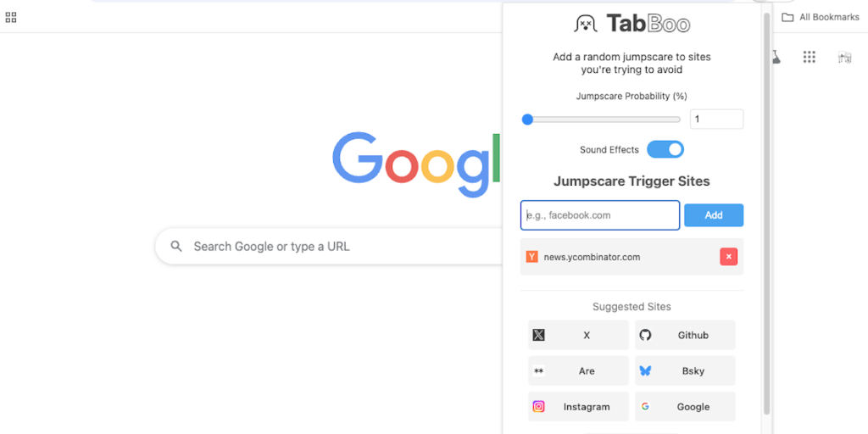Pick Google from Suggested Sites
This screenshot has height=434, width=868.
[685, 407]
